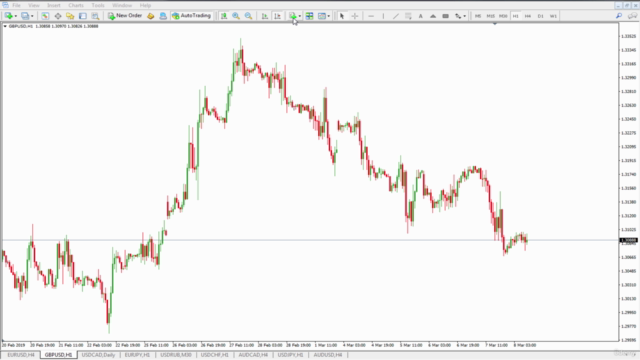Switch to the W1 timeframe

coord(553,16)
